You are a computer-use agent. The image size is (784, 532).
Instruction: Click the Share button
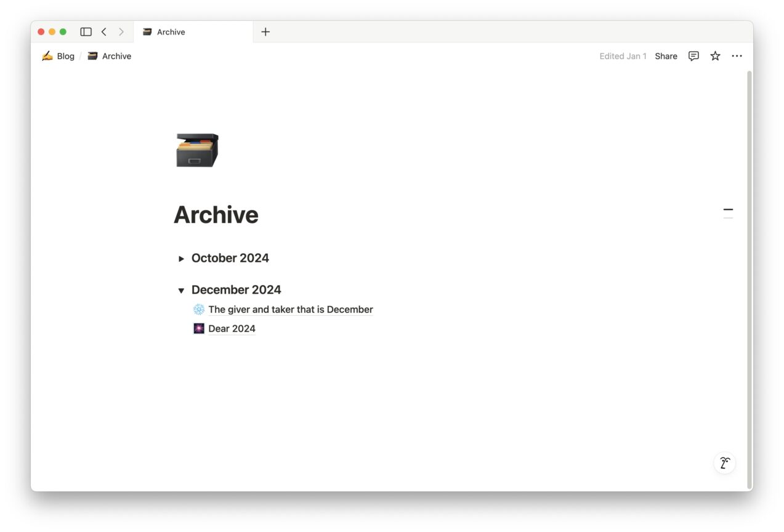666,56
